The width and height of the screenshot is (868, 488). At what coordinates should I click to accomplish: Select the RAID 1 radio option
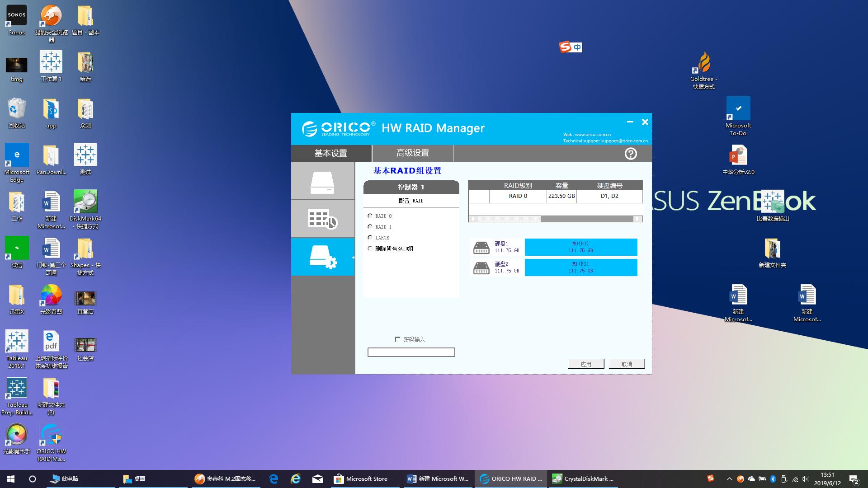tap(370, 227)
